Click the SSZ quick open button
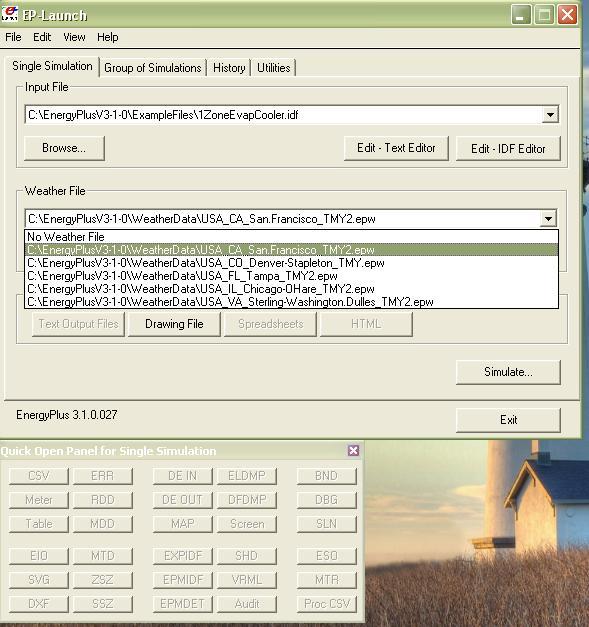The width and height of the screenshot is (589, 627). click(103, 604)
